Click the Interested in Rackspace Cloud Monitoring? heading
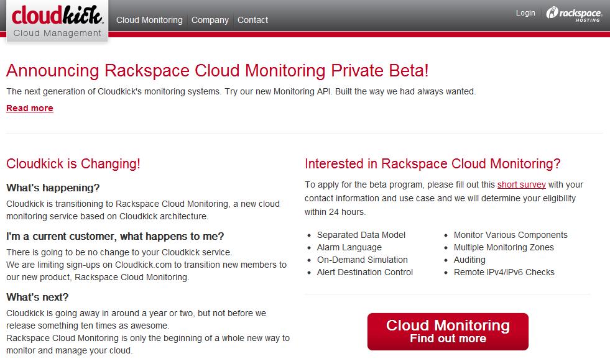Viewport: 610px width, 364px height. click(x=433, y=163)
